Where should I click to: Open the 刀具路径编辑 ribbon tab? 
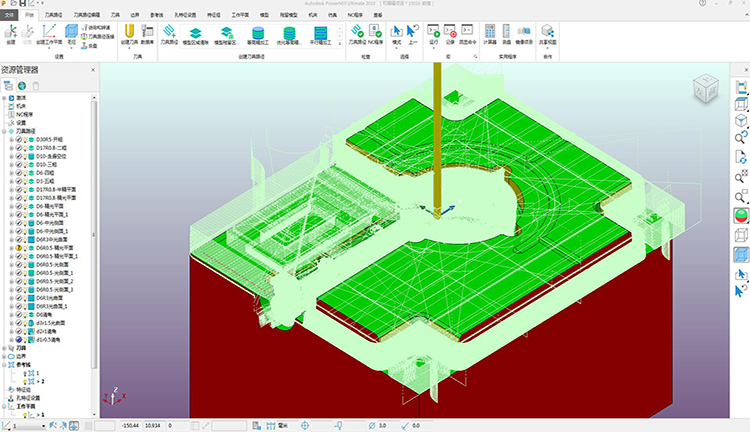pos(87,15)
